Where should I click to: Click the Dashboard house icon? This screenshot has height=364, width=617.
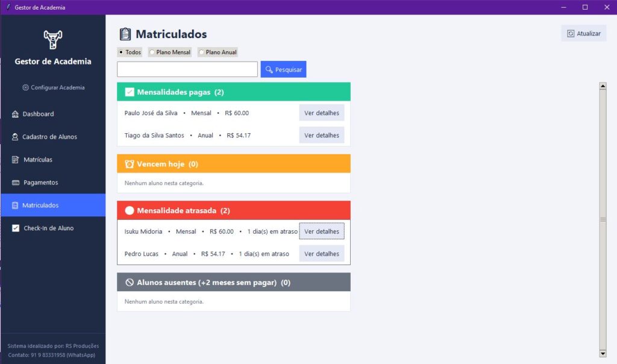[15, 114]
